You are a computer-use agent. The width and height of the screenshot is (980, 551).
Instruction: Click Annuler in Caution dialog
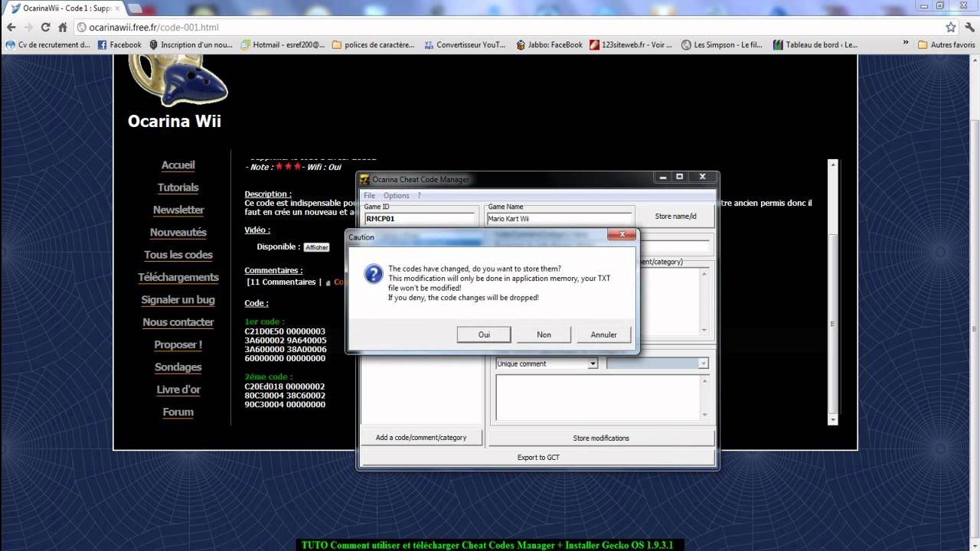603,334
